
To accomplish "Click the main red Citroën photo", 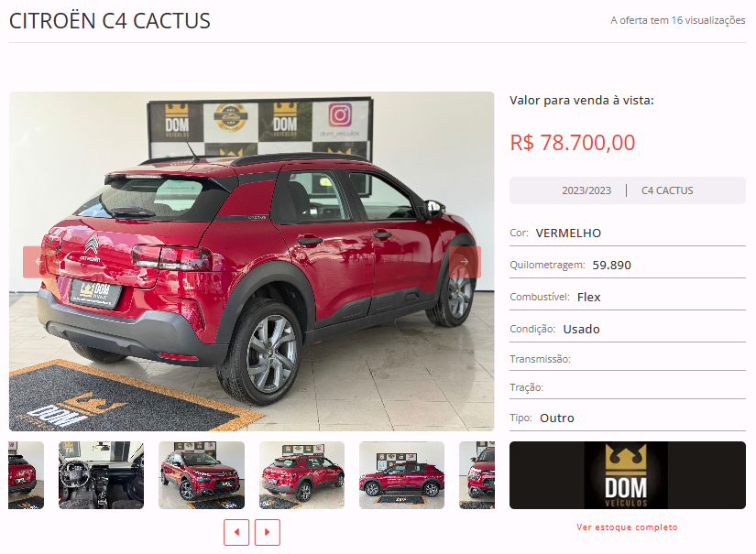I will [x=251, y=261].
